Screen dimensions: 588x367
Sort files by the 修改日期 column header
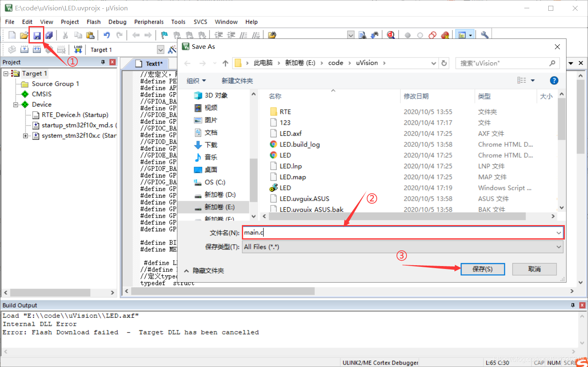click(416, 96)
